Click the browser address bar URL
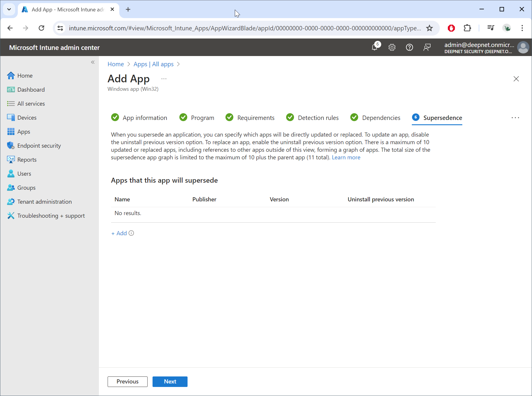532x396 pixels. [x=244, y=28]
